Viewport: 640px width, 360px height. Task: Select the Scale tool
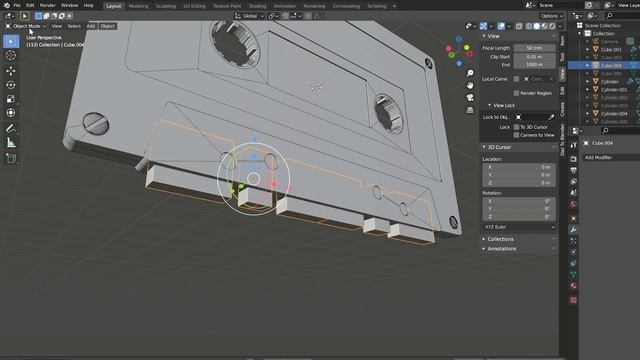11,99
